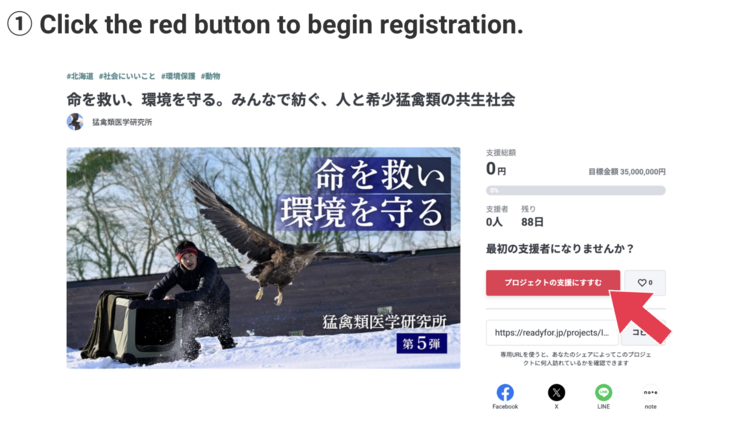The width and height of the screenshot is (736, 448).
Task: Click the 目標金額 35,000,000円 text
Action: [627, 172]
